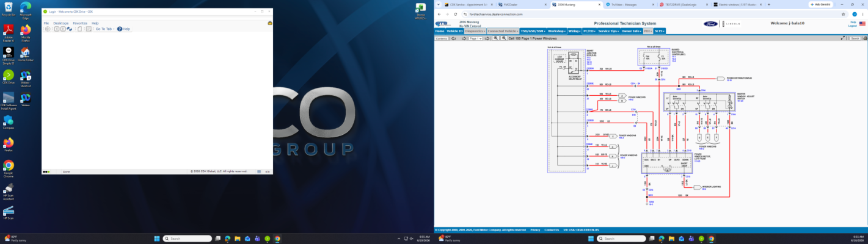Open a new browser tab
Viewport: 868px width, 244px height.
point(768,4)
